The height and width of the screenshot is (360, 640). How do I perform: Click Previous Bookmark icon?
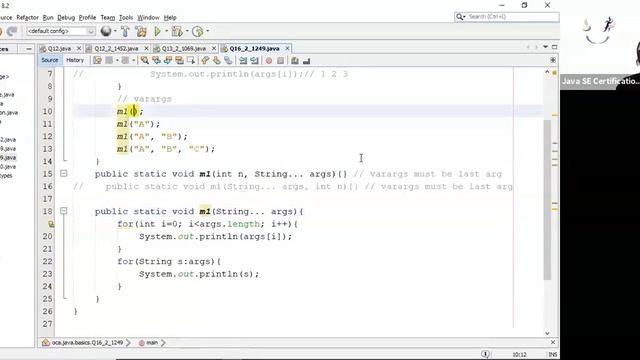[x=205, y=60]
